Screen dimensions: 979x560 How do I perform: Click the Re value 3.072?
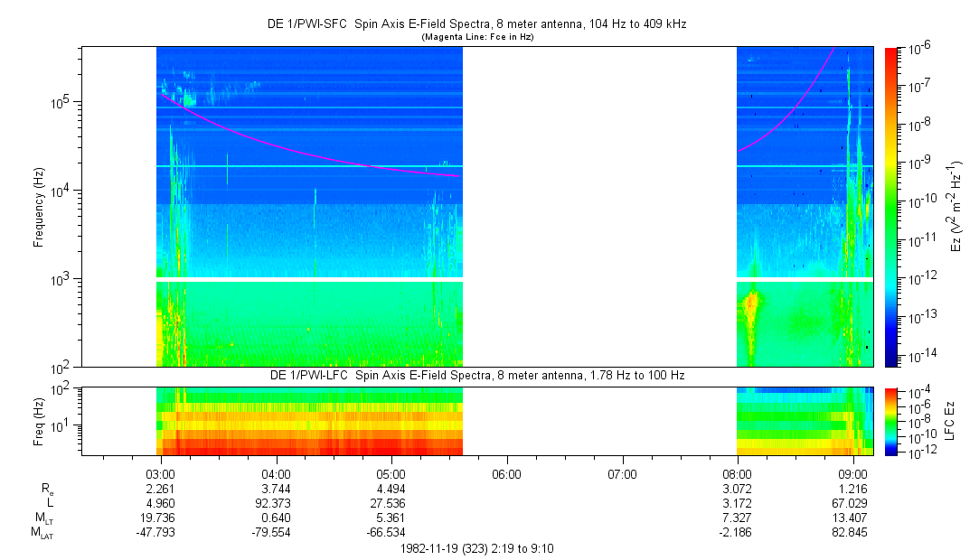(737, 489)
